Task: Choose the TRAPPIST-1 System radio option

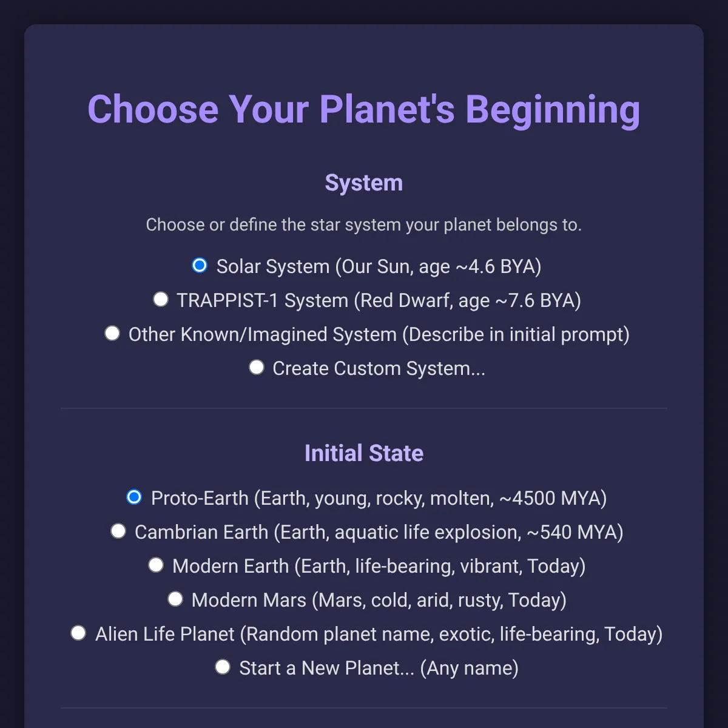Action: click(161, 300)
